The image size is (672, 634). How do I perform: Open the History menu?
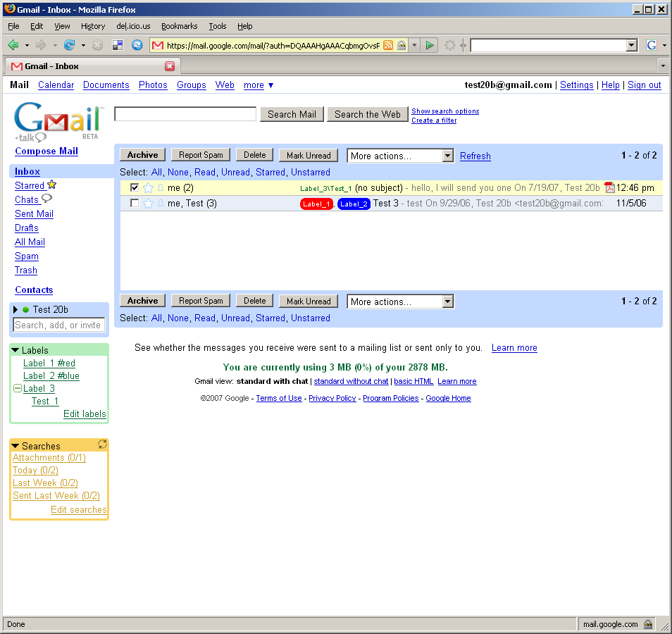pyautogui.click(x=93, y=26)
